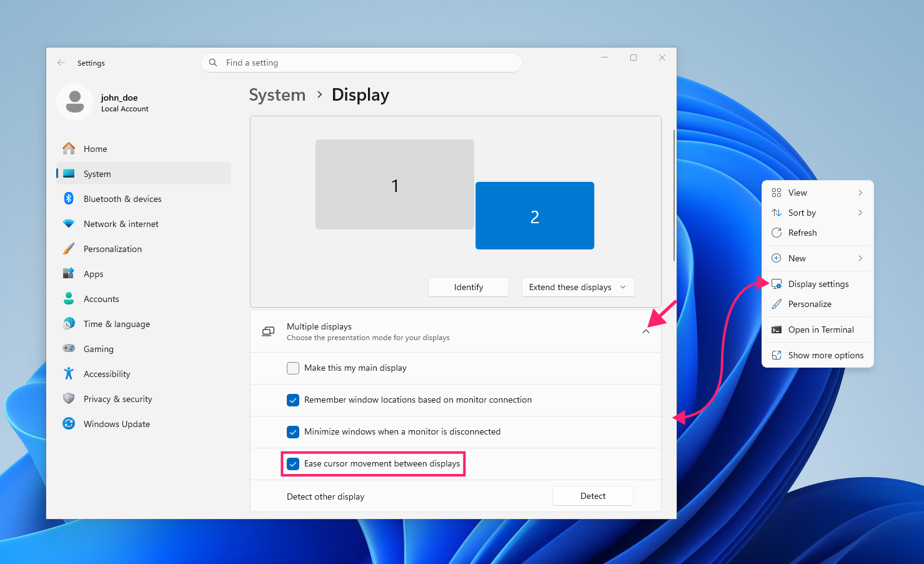Screen dimensions: 924x564
Task: Click the Personalization paintbrush icon
Action: coord(69,249)
